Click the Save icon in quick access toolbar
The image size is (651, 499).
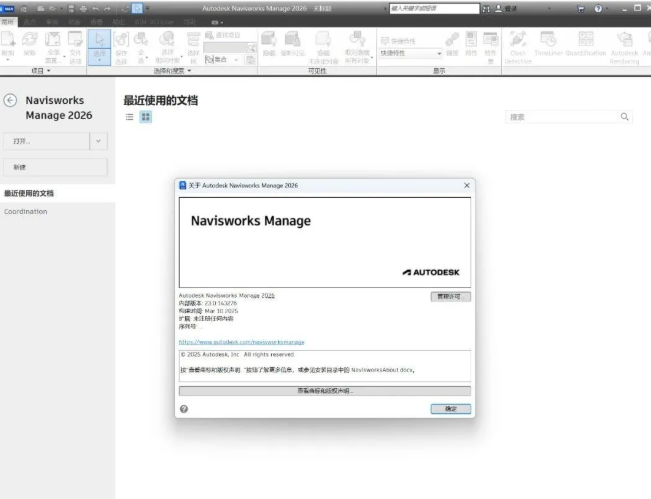click(x=71, y=8)
